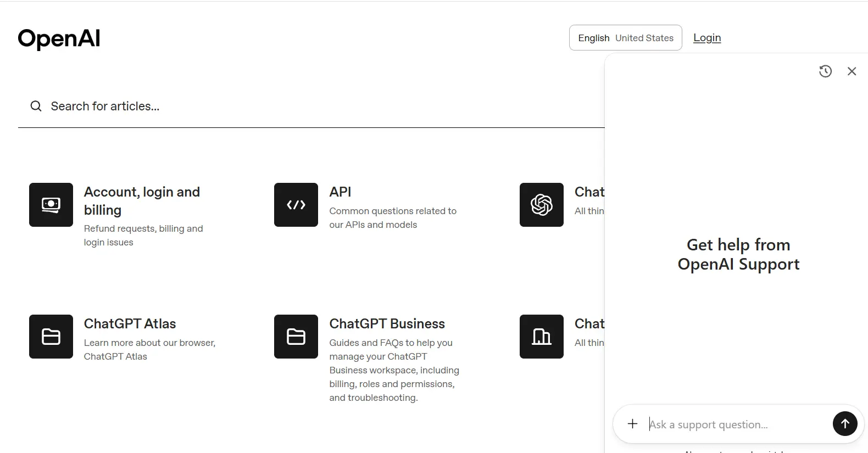868x453 pixels.
Task: Click the Account, login and billing icon
Action: click(x=51, y=205)
